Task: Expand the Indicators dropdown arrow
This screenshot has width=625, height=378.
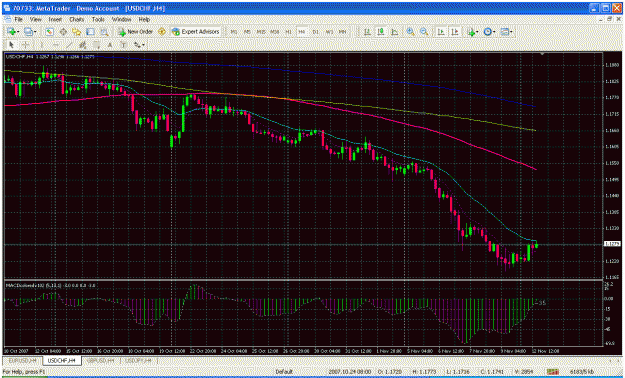Action: pos(477,32)
